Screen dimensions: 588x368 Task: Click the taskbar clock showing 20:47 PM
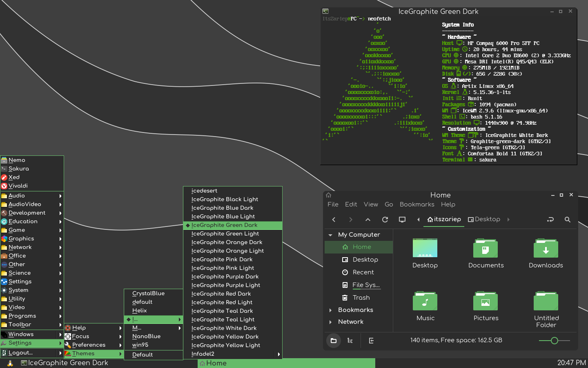point(572,363)
